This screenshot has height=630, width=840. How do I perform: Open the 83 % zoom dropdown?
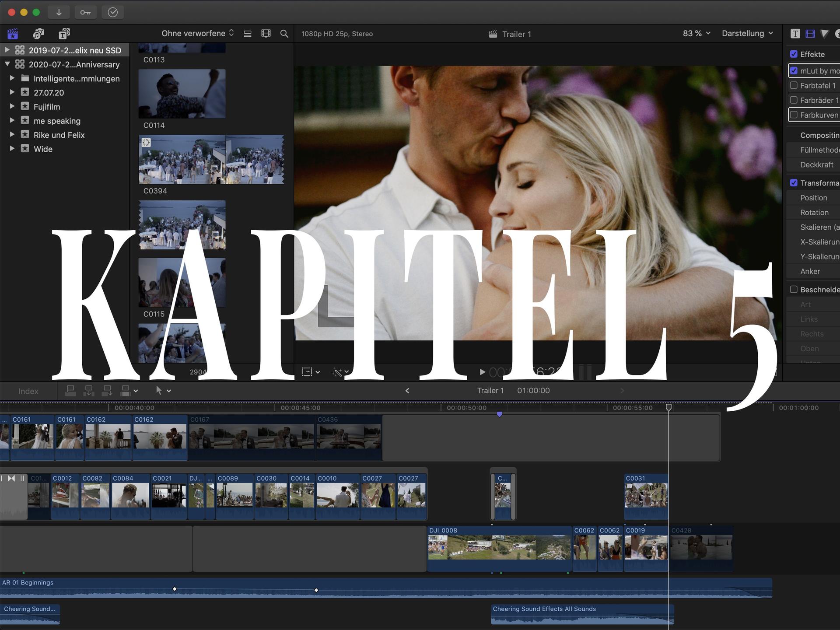click(696, 33)
